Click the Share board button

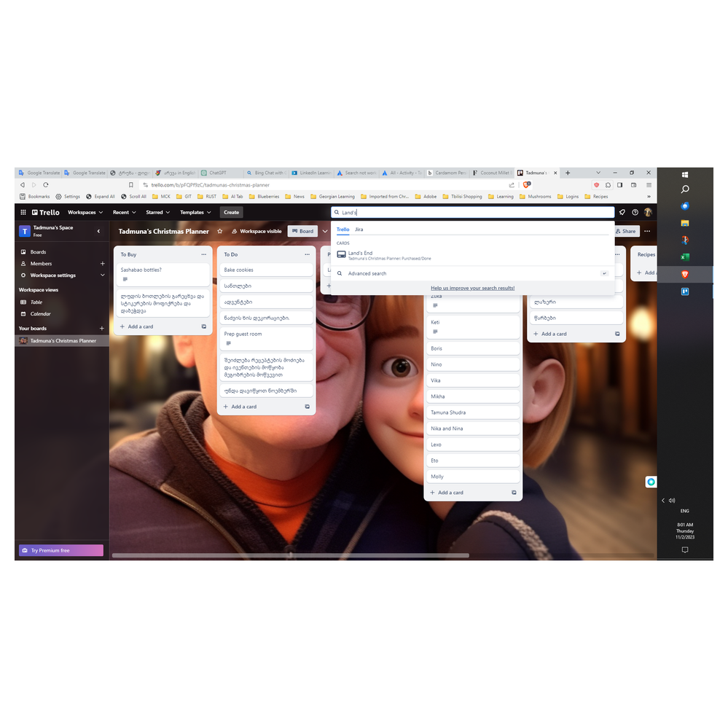(x=626, y=231)
